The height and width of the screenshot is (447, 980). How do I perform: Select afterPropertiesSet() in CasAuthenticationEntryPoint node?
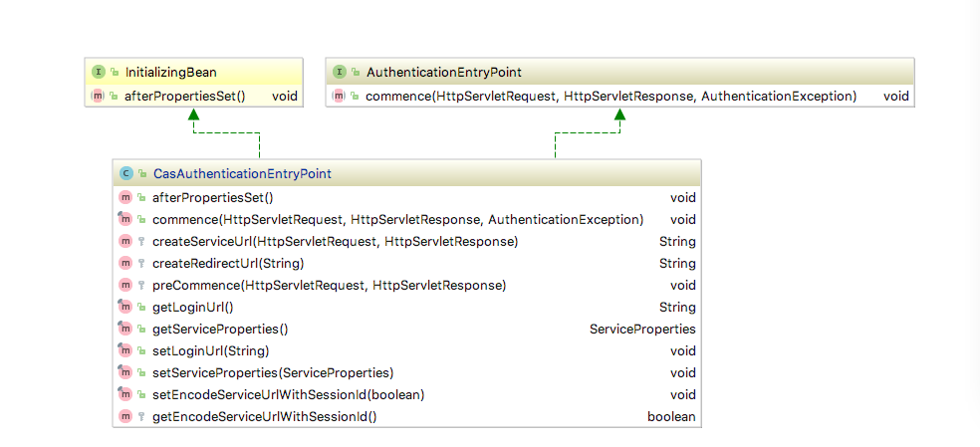click(213, 198)
